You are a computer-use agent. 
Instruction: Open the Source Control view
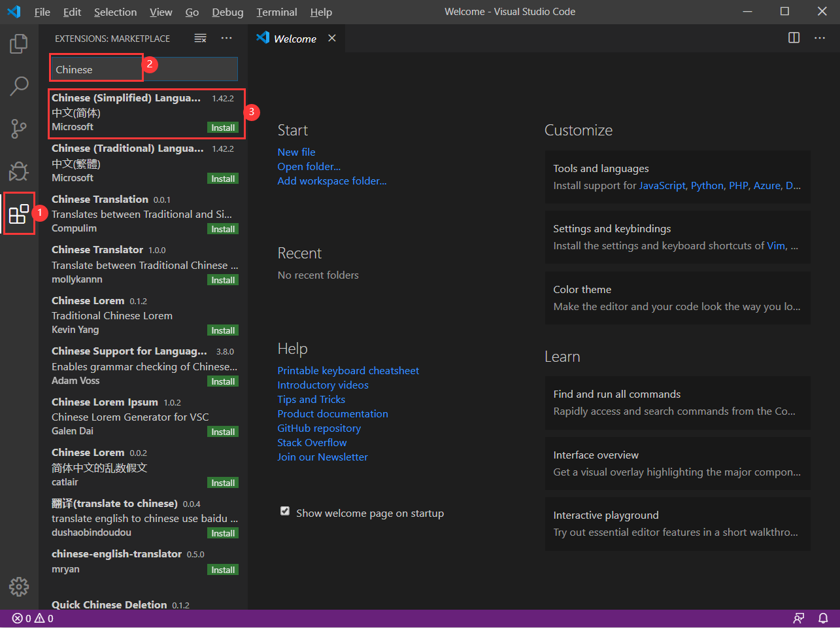(18, 128)
